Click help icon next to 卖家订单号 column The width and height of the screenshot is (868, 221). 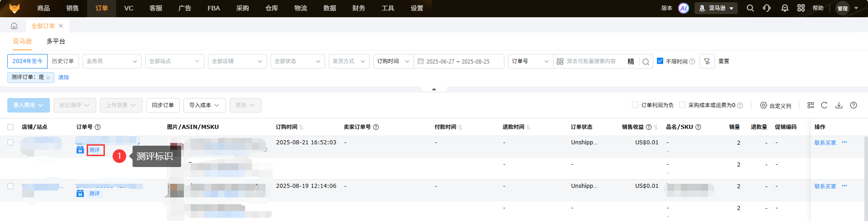(x=376, y=127)
